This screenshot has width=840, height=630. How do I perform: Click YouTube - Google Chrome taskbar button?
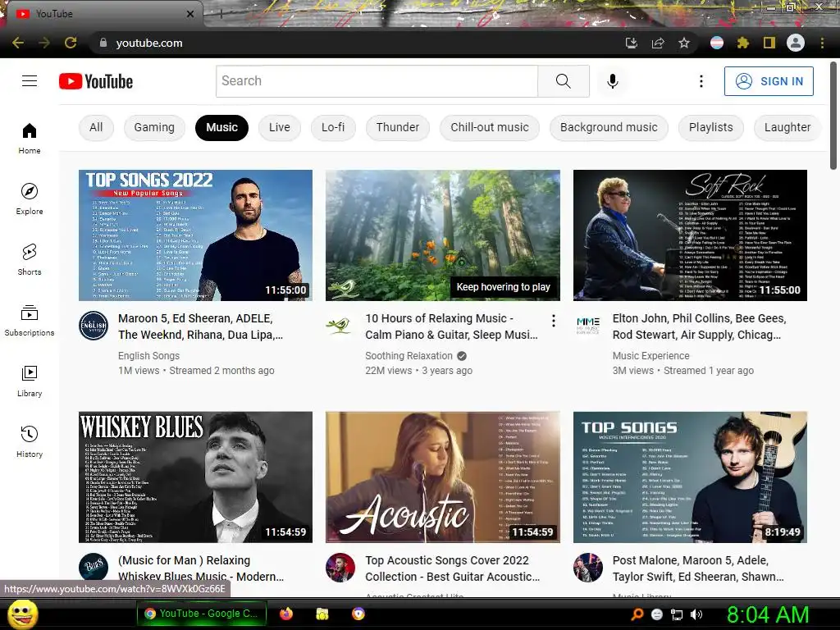(202, 614)
